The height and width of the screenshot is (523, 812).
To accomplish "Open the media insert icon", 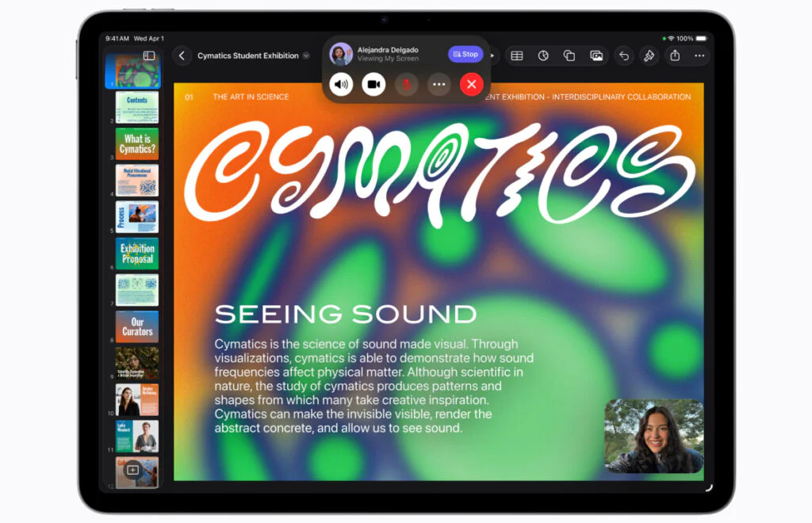I will (596, 55).
